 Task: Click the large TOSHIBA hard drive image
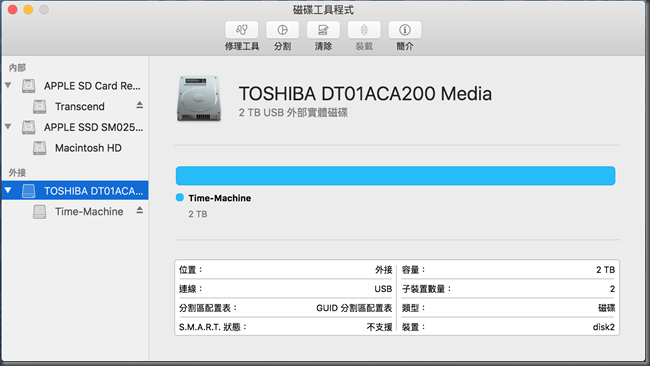[x=199, y=98]
